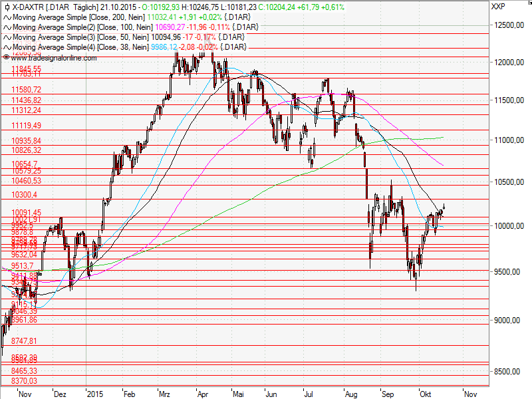Click the 9000,00 price axis label
This screenshot has width=532, height=399.
click(x=506, y=321)
